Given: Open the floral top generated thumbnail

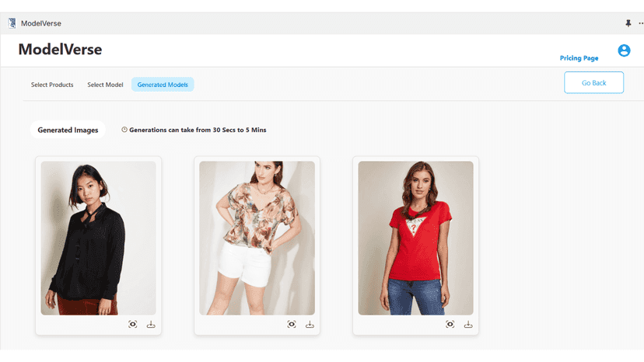Looking at the screenshot, I should coord(257,238).
